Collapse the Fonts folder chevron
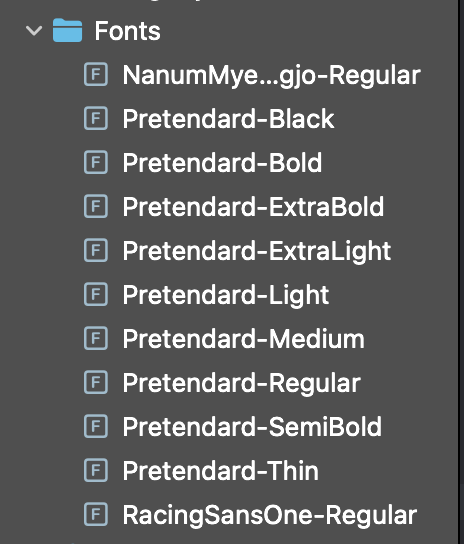 coord(34,31)
